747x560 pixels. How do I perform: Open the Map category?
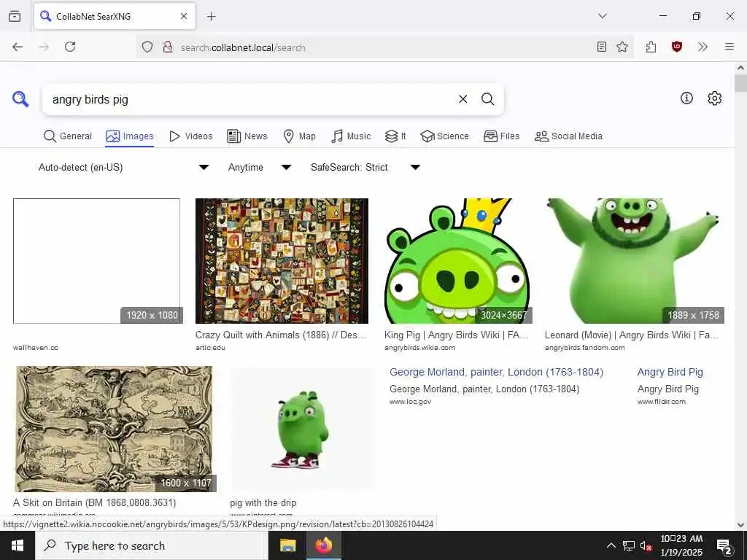[299, 136]
